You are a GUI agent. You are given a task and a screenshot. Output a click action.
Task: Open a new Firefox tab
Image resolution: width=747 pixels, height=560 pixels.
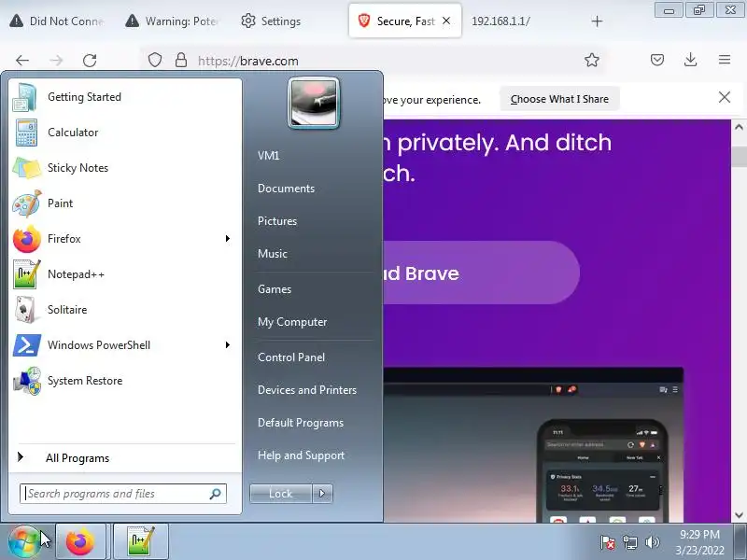click(597, 21)
